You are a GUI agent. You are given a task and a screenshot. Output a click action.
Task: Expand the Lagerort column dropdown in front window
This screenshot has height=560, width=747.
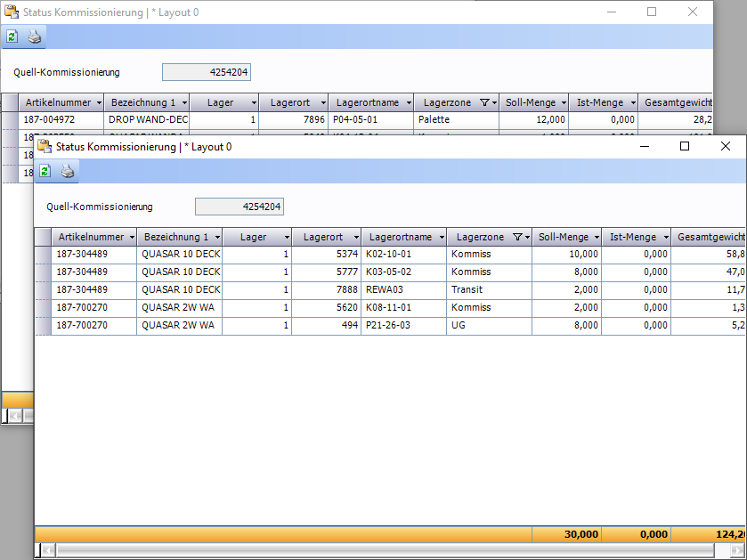pyautogui.click(x=354, y=237)
